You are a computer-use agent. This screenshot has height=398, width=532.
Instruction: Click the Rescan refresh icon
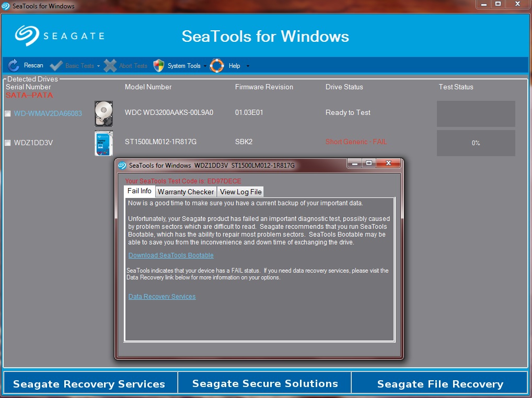[x=14, y=65]
